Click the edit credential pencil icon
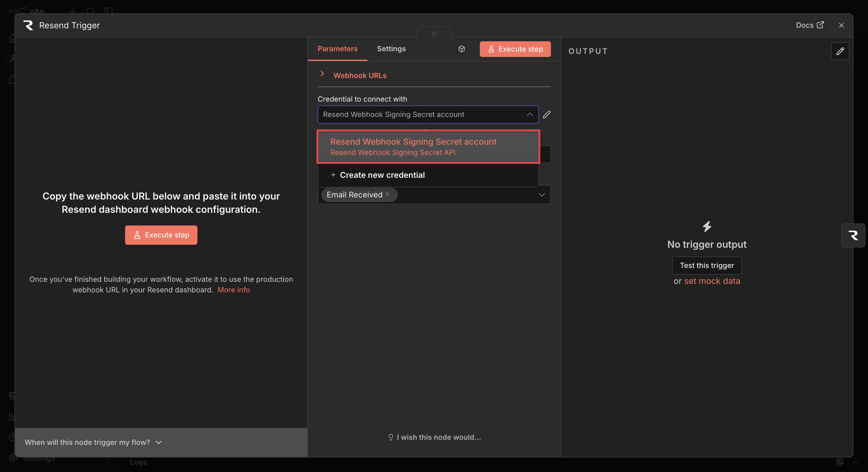This screenshot has width=868, height=472. click(546, 115)
